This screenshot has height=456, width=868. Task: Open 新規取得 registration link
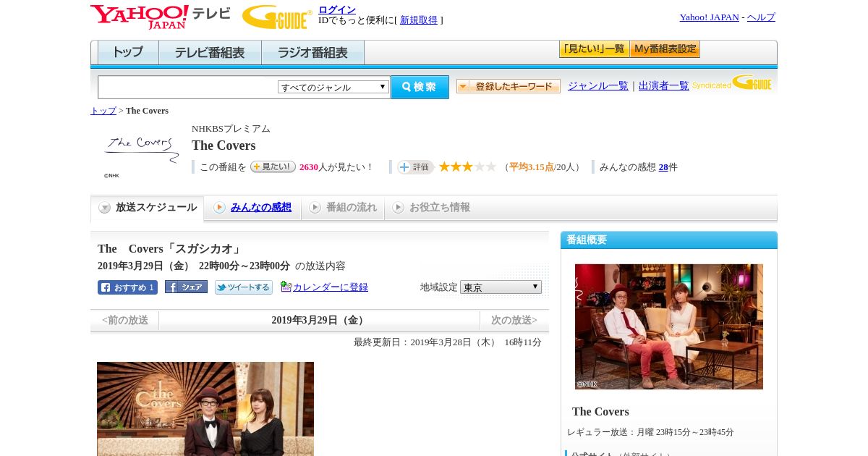click(x=419, y=20)
